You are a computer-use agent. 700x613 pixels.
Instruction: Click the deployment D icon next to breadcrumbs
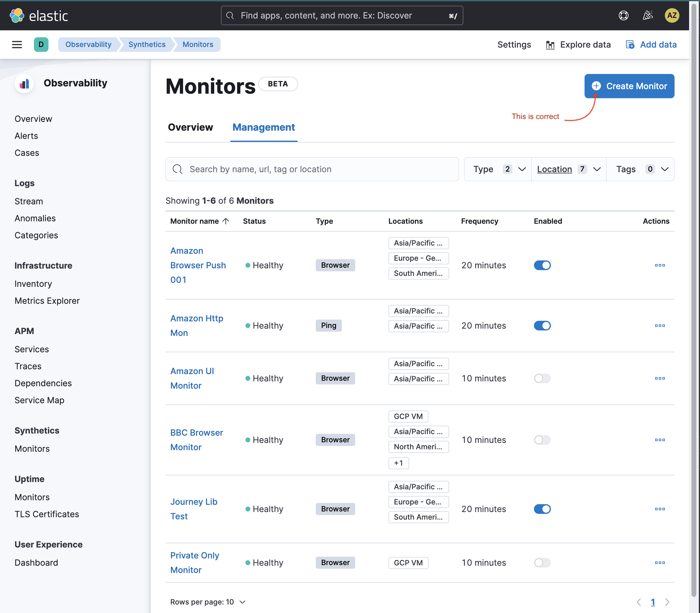click(x=41, y=45)
